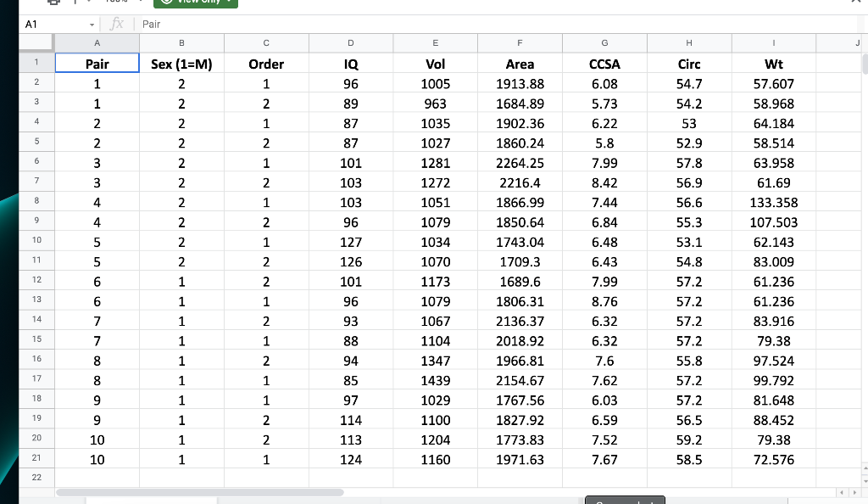Select the 'IQ' header cell
This screenshot has height=504, width=868.
[x=351, y=64]
